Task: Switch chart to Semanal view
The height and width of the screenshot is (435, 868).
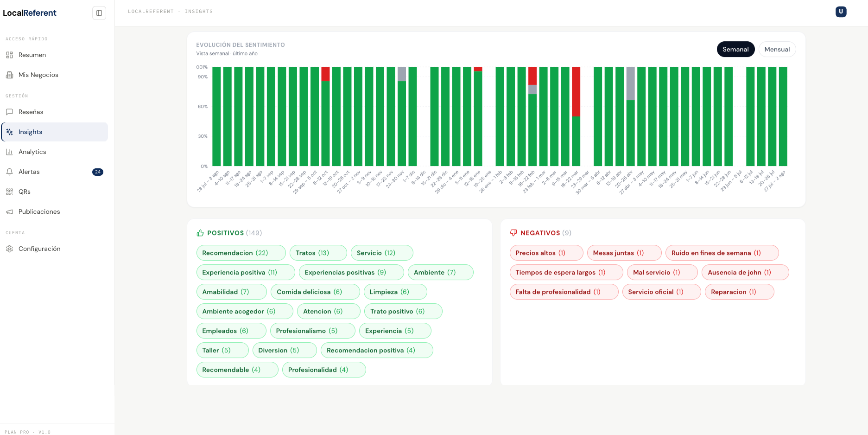Action: (x=735, y=49)
